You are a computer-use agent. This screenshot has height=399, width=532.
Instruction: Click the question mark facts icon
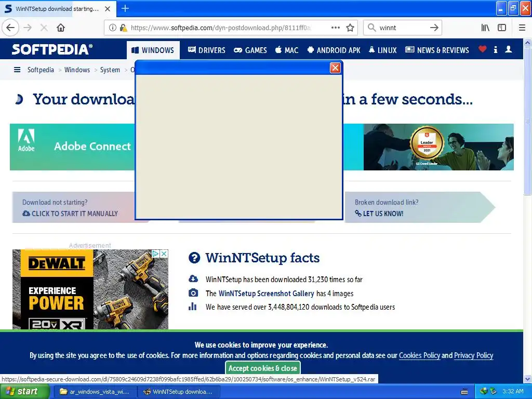click(x=194, y=258)
